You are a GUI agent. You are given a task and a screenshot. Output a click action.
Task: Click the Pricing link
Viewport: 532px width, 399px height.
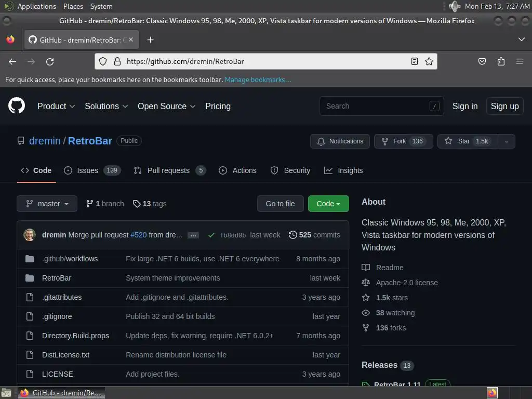pos(218,106)
